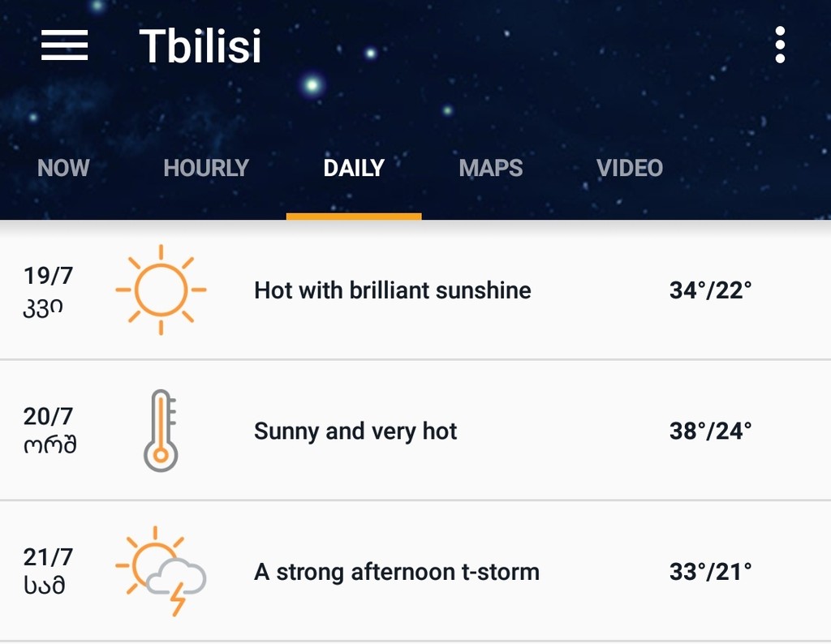Select the 33°/21° temperature reading

pos(710,572)
